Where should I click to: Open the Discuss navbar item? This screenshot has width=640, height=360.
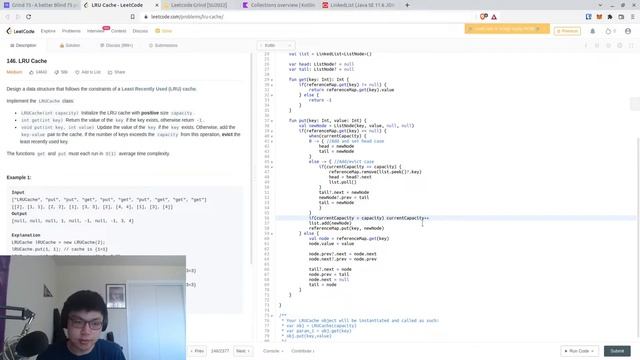pos(140,31)
